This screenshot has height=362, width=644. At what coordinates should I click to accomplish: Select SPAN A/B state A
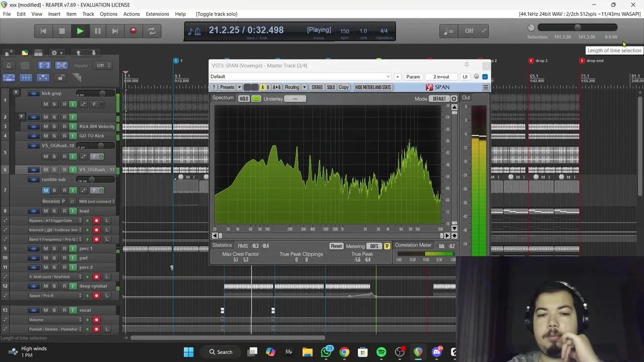(262, 87)
